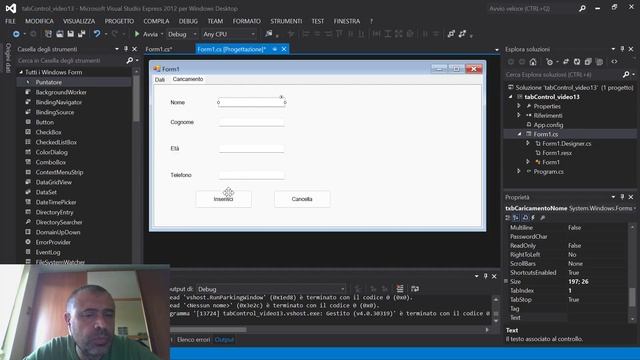Click Home icon in Esplora soluzioni toolbar
The image size is (640, 360).
(x=533, y=62)
